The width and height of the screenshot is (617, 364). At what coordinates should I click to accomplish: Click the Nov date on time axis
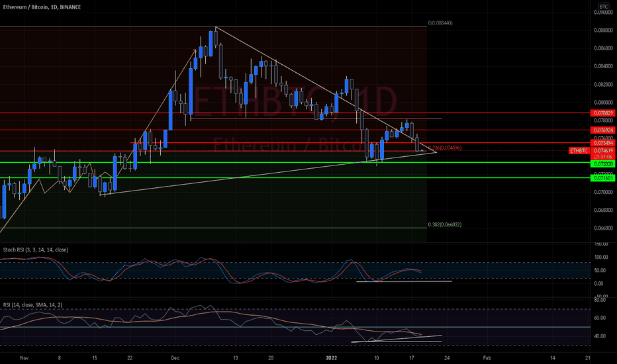pyautogui.click(x=24, y=358)
